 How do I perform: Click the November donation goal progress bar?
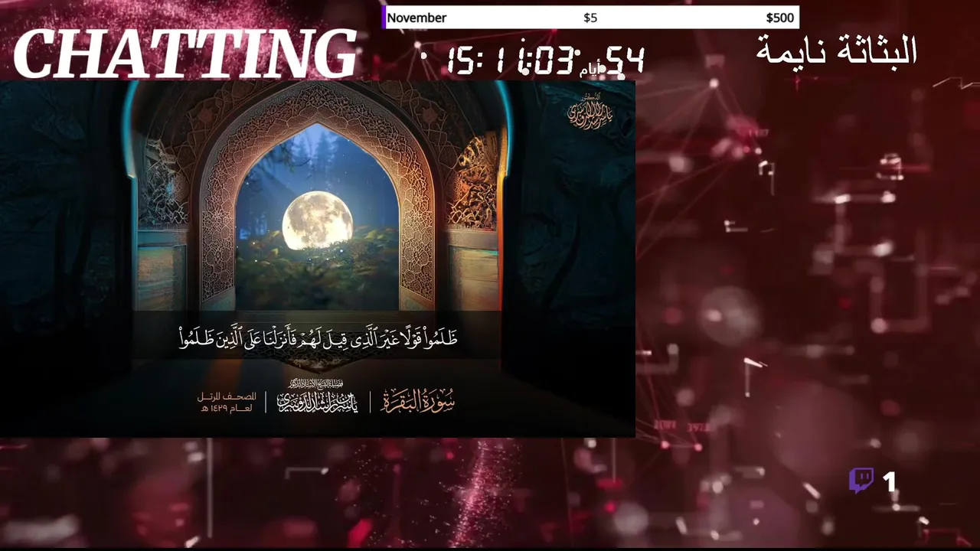[590, 18]
